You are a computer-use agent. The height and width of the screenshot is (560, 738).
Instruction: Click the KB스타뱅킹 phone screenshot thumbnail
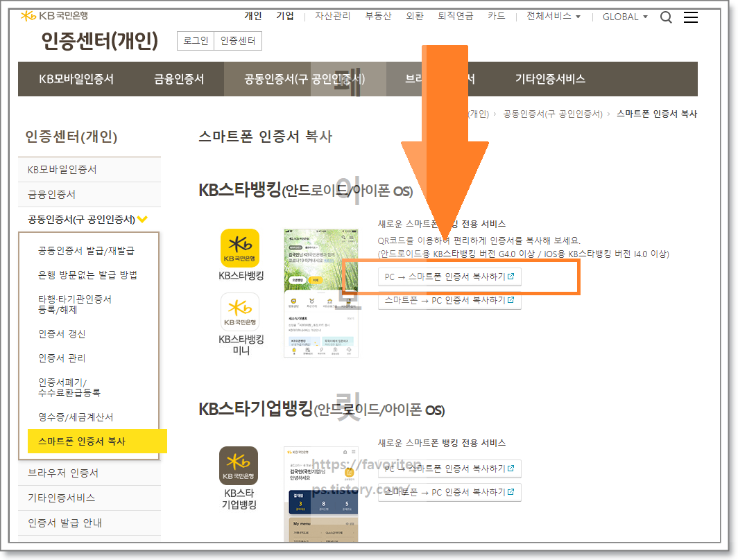coord(321,293)
